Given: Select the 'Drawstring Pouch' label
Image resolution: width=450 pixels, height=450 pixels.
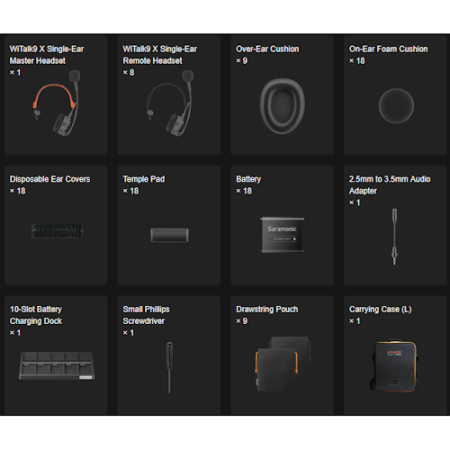Looking at the screenshot, I should (x=267, y=309).
